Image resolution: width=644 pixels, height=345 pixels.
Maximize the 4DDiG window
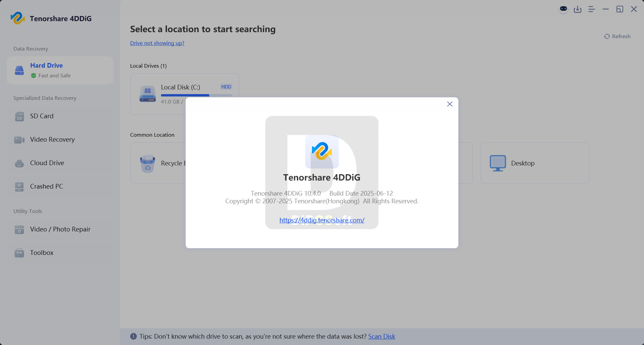(x=620, y=9)
